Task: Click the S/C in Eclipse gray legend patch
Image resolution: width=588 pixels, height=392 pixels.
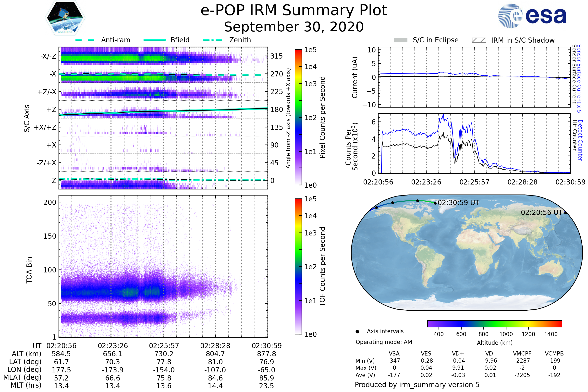Action: coord(400,40)
